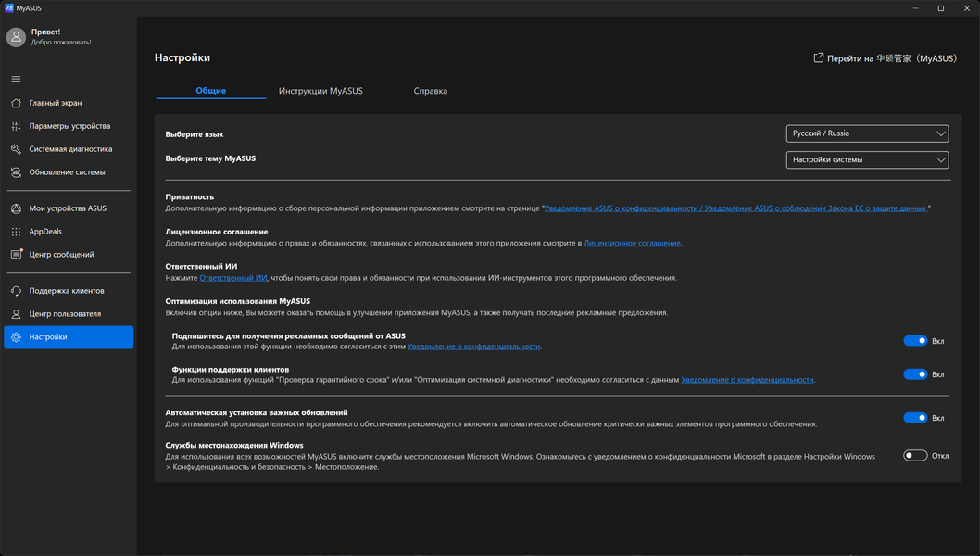
Task: Click the Привет! greeting text
Action: tap(45, 32)
